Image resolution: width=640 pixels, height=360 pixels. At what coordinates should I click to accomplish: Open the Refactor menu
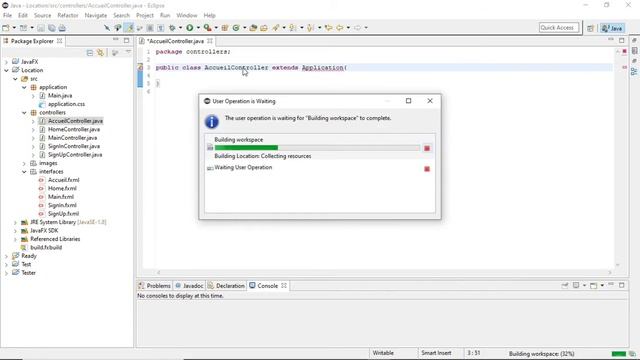pos(68,16)
